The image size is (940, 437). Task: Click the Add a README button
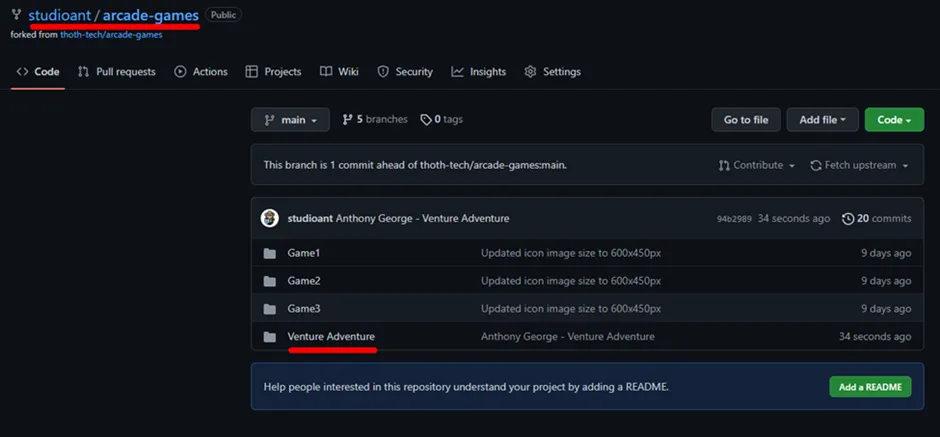870,387
